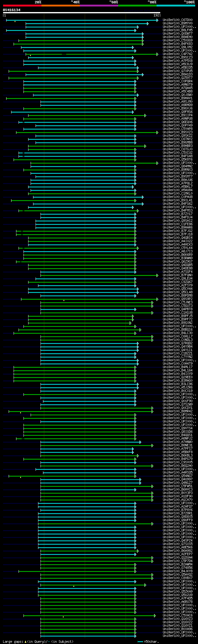This screenshot has width=198, height=644.
Task: Click the green ~80% identity legend segment
Action: [x=137, y=6]
